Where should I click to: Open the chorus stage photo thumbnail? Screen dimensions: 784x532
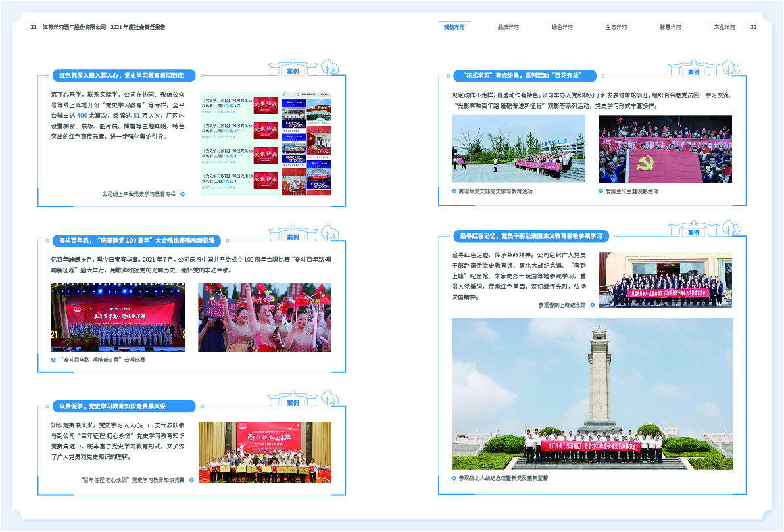(118, 318)
